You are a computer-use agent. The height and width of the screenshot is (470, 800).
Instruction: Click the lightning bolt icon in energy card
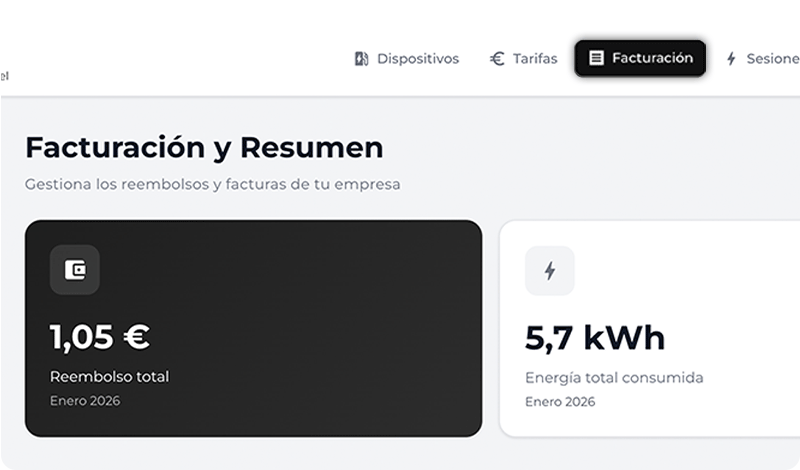tap(550, 270)
